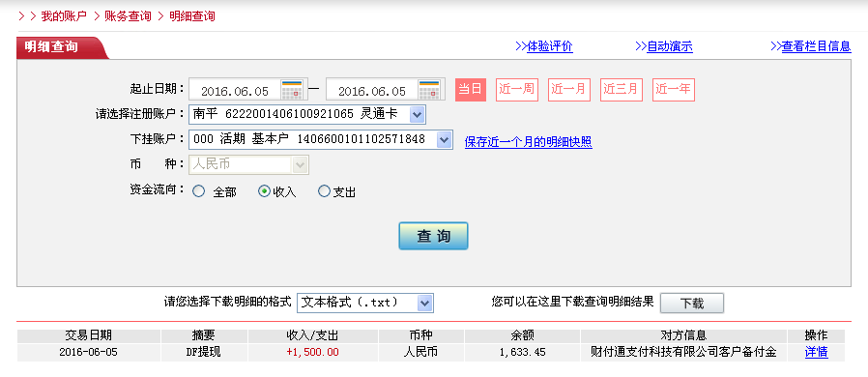Screen dimensions: 868x377
Task: Click the 下载 download button
Action: point(692,304)
